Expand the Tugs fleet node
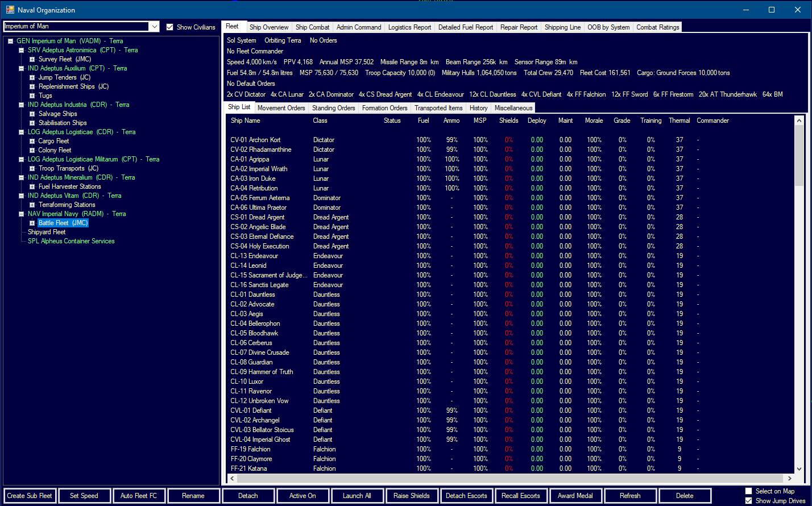This screenshot has height=506, width=812. 32,96
